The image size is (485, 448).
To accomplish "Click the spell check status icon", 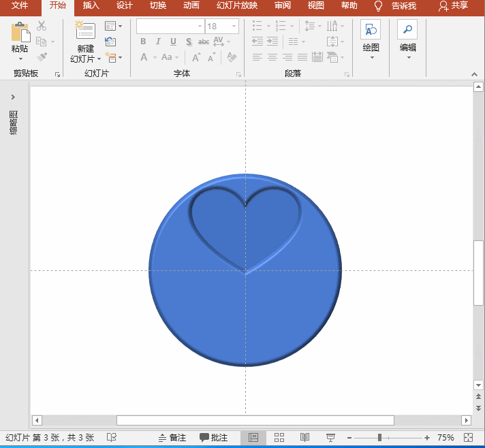I will pyautogui.click(x=111, y=438).
